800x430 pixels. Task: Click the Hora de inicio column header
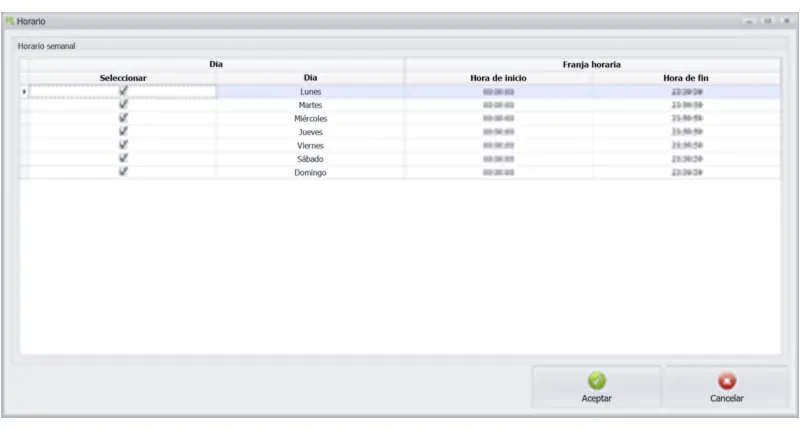tap(498, 78)
